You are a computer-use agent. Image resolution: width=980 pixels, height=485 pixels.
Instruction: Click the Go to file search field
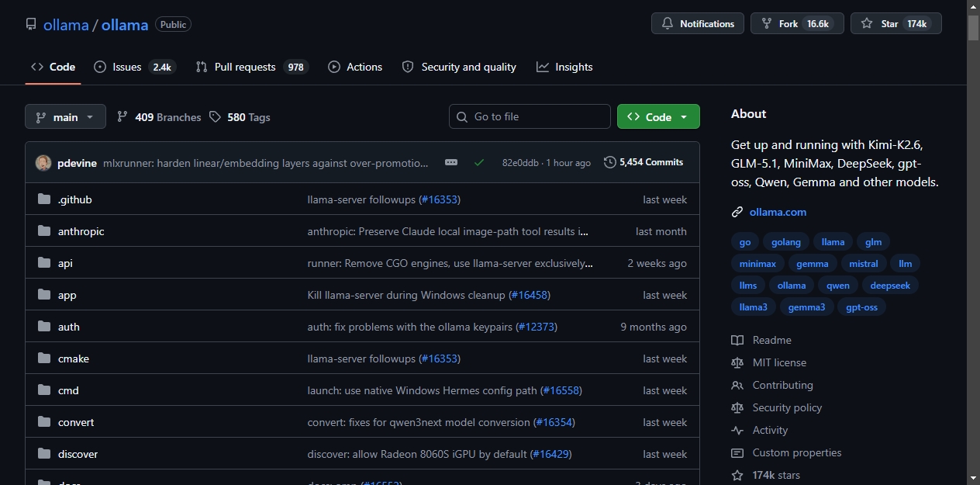coord(530,116)
